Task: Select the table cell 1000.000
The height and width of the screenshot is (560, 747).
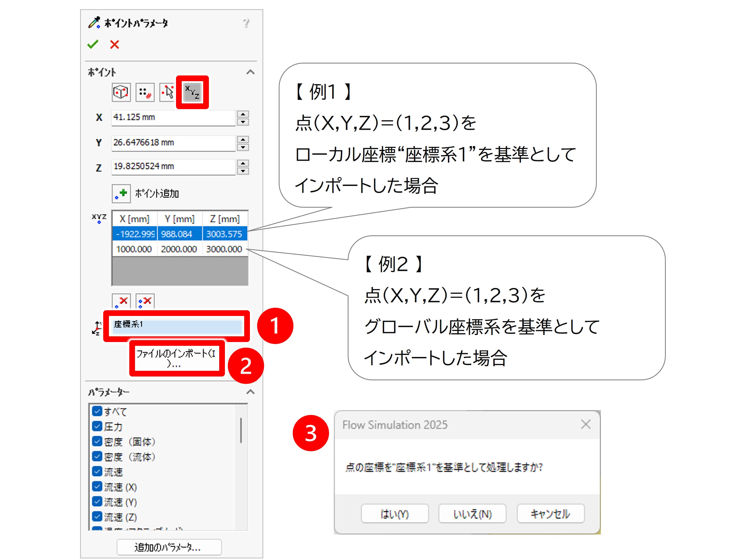Action: (135, 249)
